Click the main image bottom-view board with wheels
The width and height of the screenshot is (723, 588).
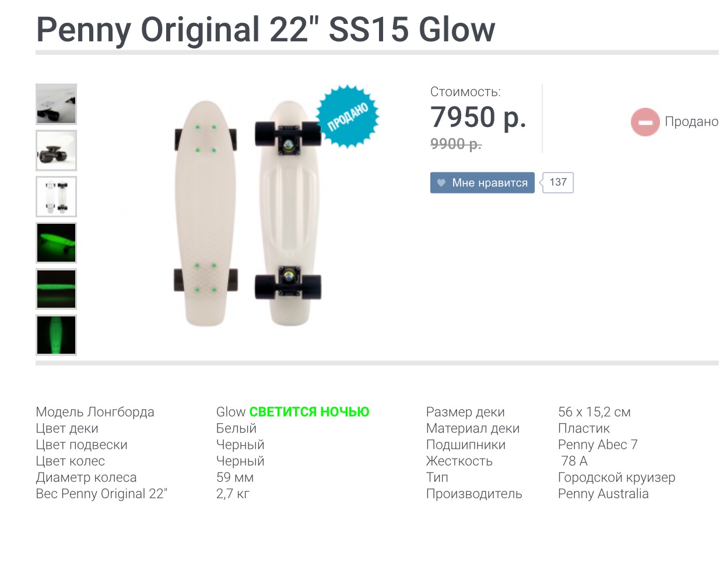coord(288,213)
